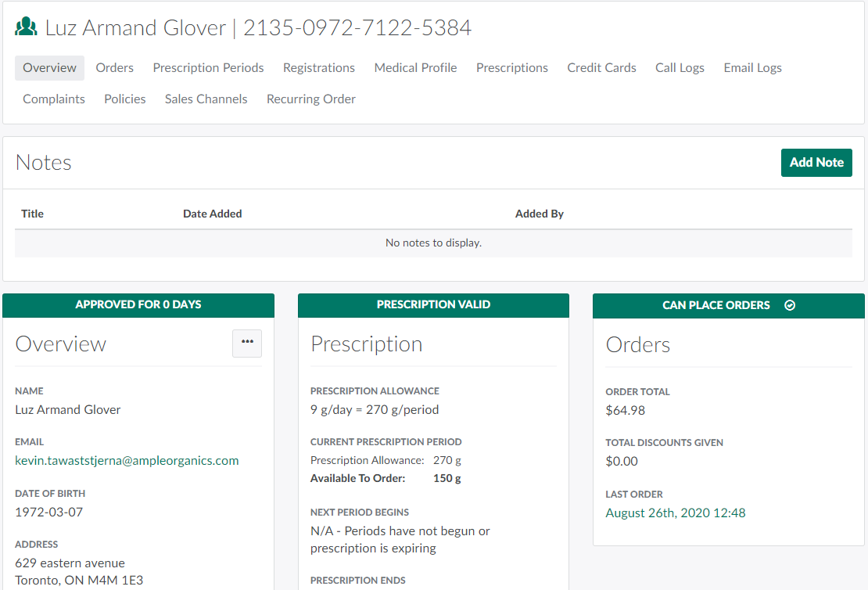Open the August 26th last order link
The width and height of the screenshot is (868, 590).
(676, 513)
